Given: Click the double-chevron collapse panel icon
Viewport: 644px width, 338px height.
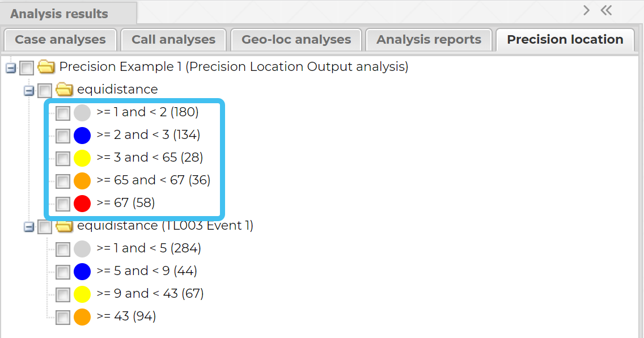Looking at the screenshot, I should pos(606,11).
